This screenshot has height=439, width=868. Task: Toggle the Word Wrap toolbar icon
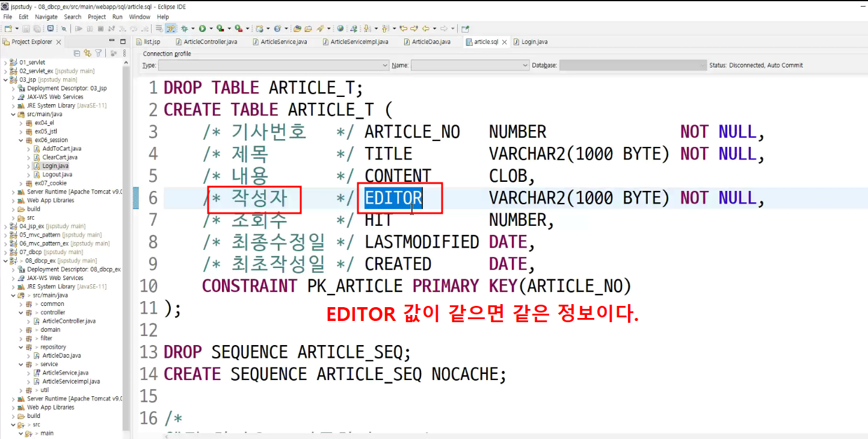pyautogui.click(x=159, y=28)
